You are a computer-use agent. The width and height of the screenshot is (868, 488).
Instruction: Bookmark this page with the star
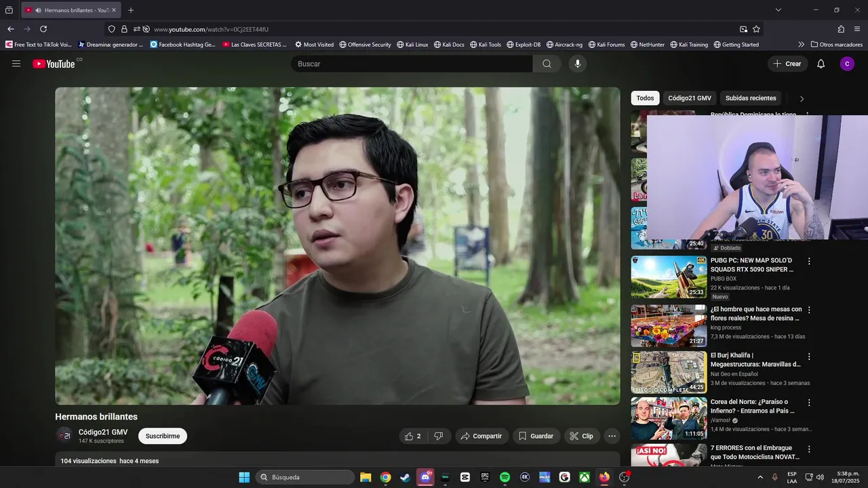756,29
